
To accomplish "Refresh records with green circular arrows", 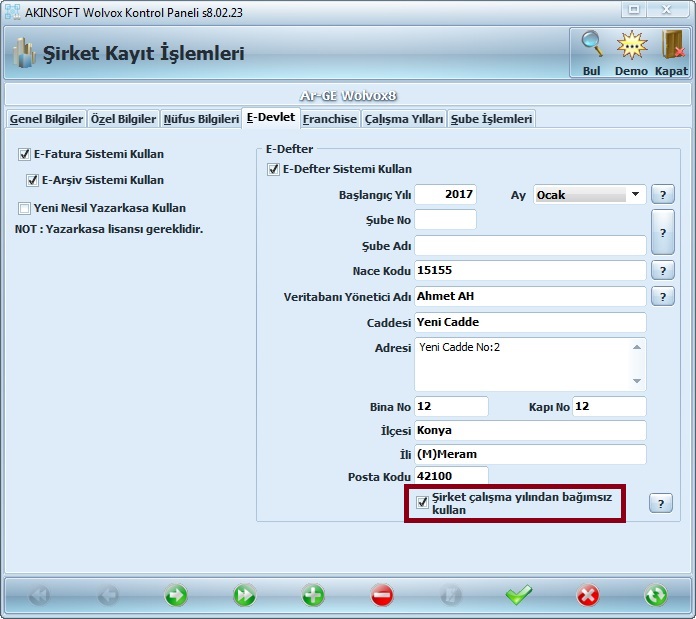I will (656, 595).
